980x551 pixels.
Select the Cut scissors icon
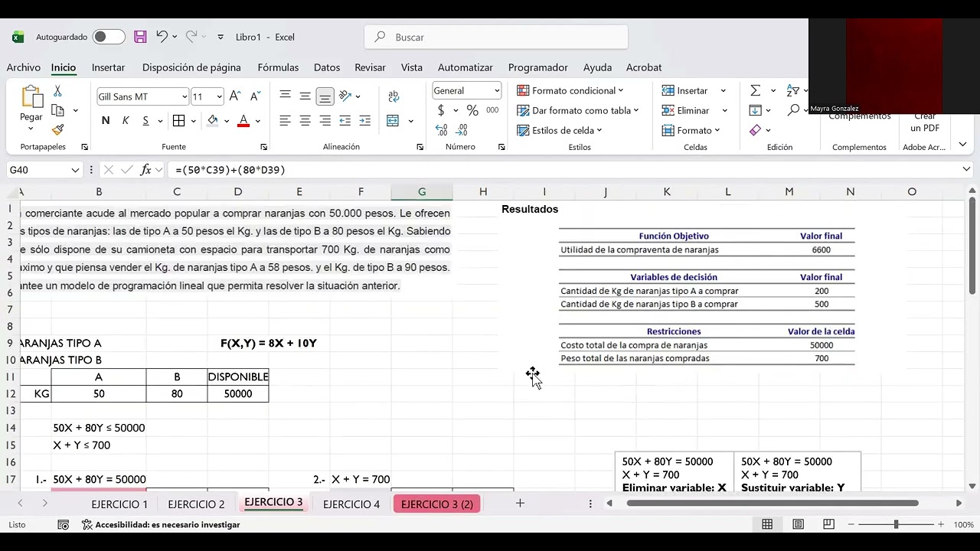point(57,91)
